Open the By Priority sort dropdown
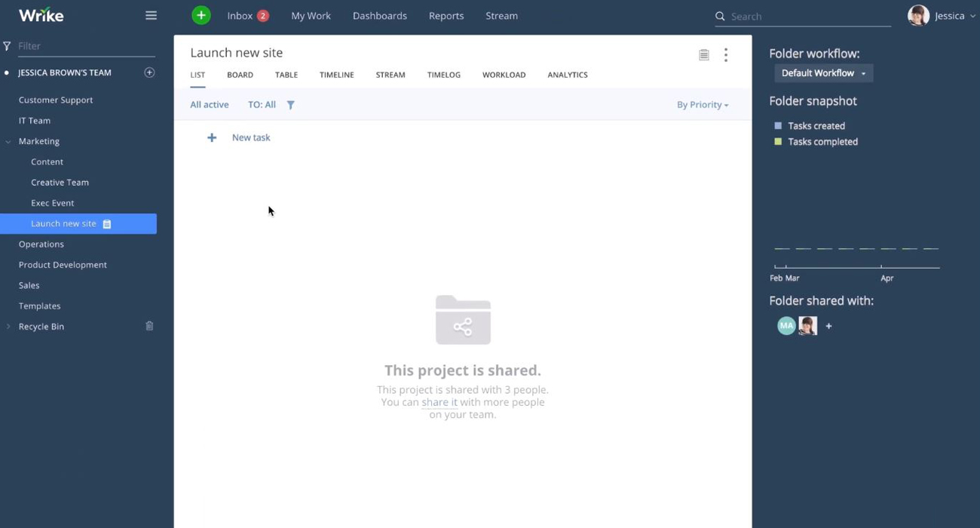The image size is (980, 528). 702,105
